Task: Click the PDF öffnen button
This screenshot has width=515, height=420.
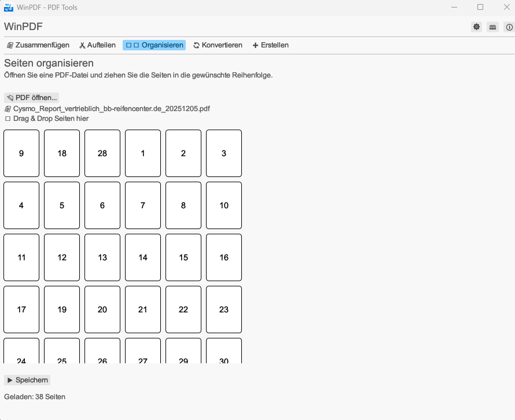Action: [x=31, y=97]
